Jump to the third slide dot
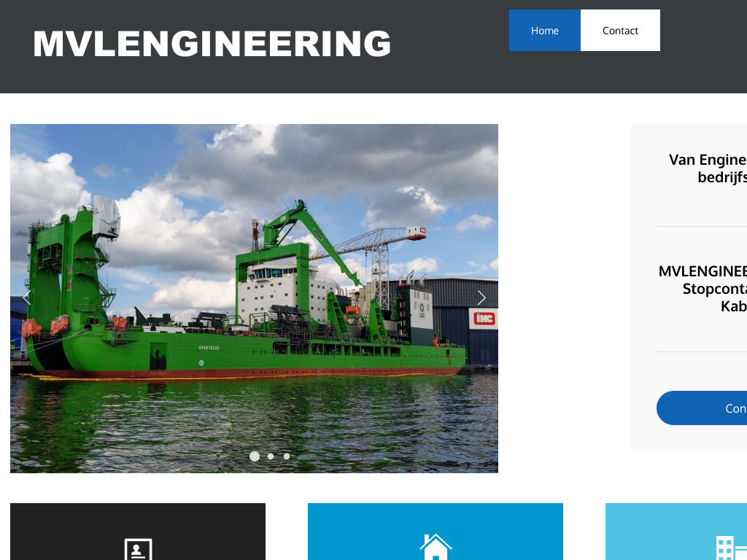The width and height of the screenshot is (747, 560). click(x=287, y=456)
